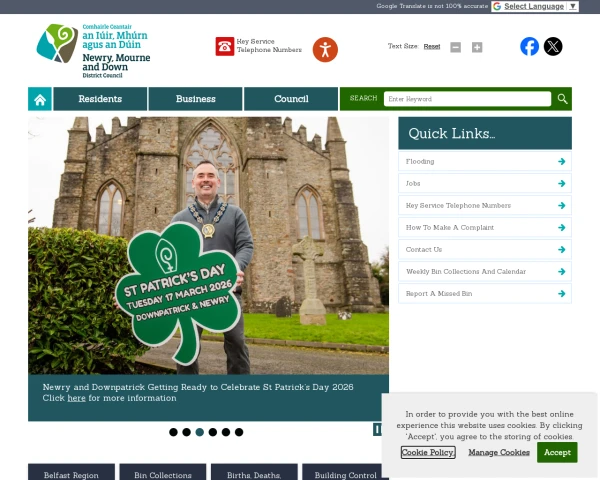
Task: Click the Newry, Mourne and Down logo
Action: [x=93, y=51]
